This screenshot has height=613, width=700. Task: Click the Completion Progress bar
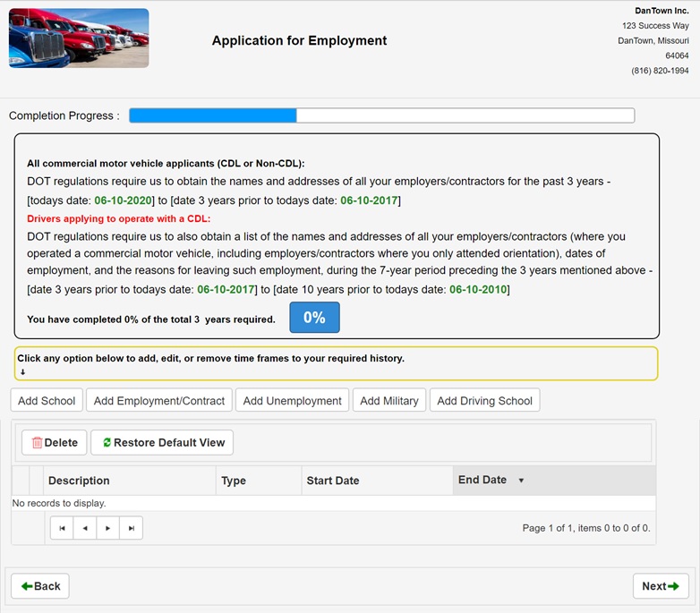(x=381, y=115)
